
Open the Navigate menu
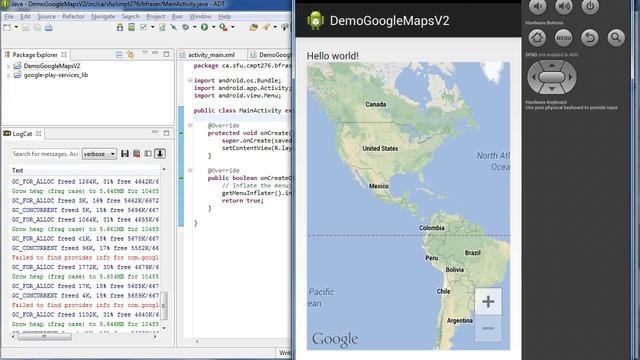click(103, 16)
